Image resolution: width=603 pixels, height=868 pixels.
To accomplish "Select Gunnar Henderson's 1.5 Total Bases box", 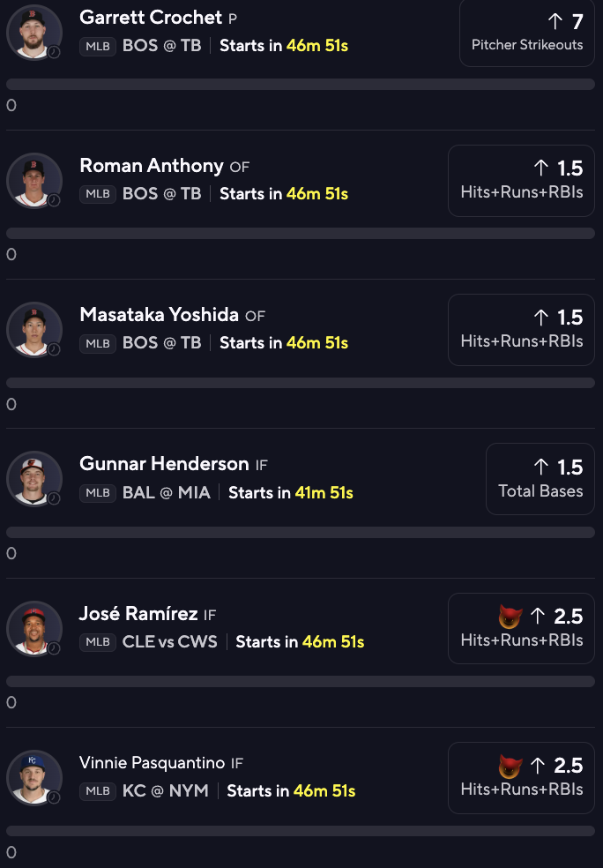I will (540, 479).
